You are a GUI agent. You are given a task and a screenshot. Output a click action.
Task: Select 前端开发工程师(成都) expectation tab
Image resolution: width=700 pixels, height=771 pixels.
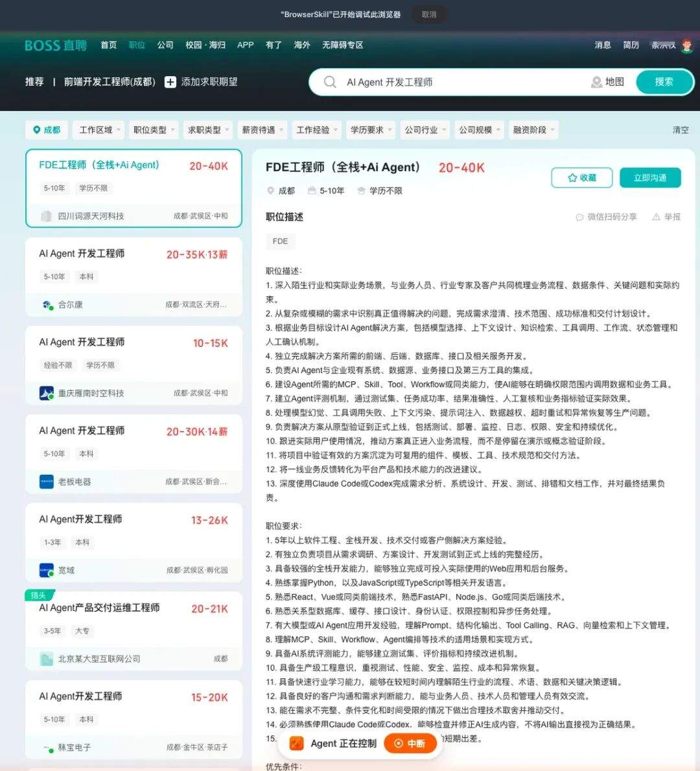(110, 82)
